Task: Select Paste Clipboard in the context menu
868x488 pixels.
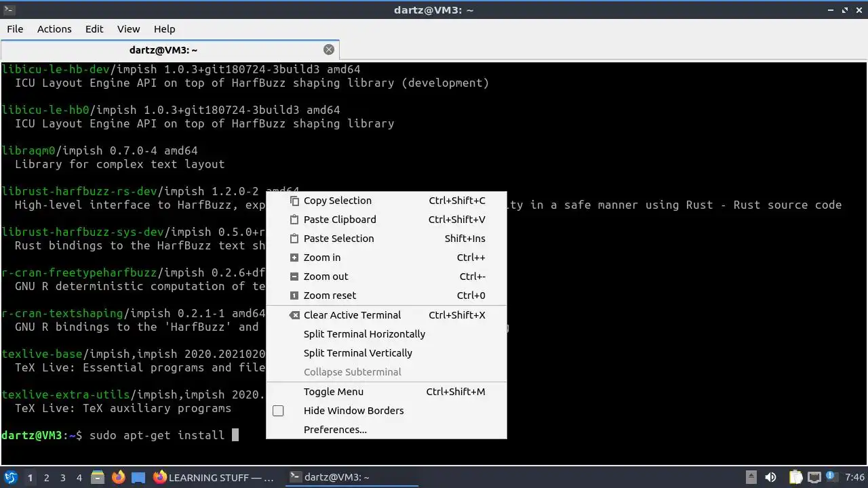Action: pyautogui.click(x=386, y=220)
